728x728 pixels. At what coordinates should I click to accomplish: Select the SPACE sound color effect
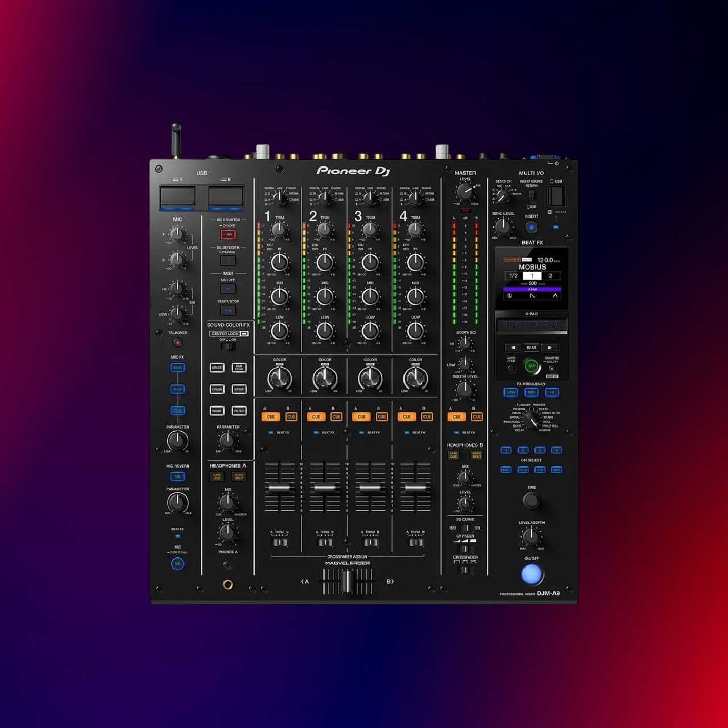pos(217,367)
